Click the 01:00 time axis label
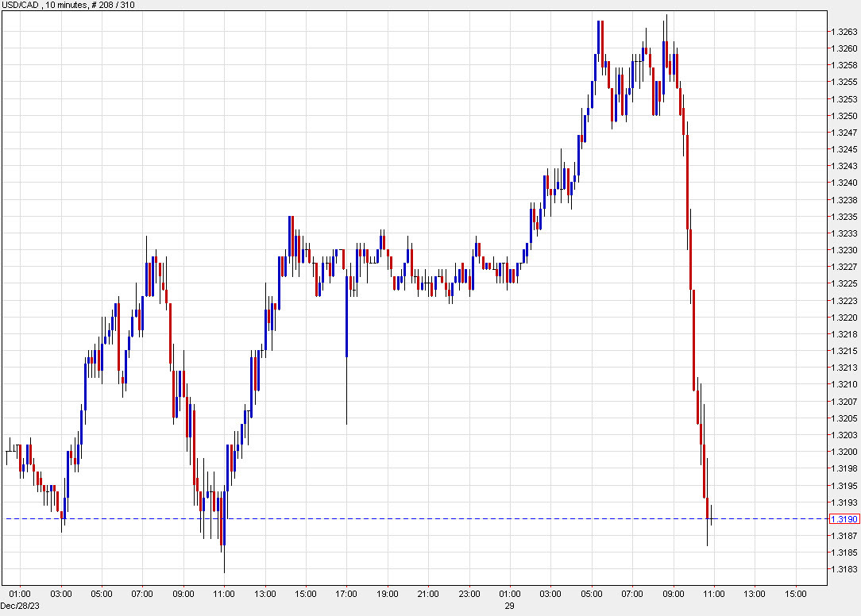The height and width of the screenshot is (616, 861). (20, 592)
